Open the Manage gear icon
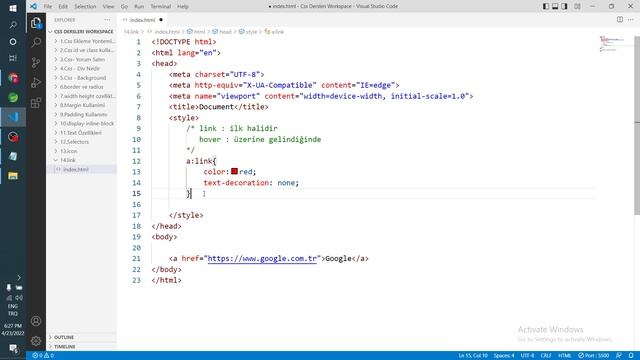The height and width of the screenshot is (360, 640). tap(36, 341)
